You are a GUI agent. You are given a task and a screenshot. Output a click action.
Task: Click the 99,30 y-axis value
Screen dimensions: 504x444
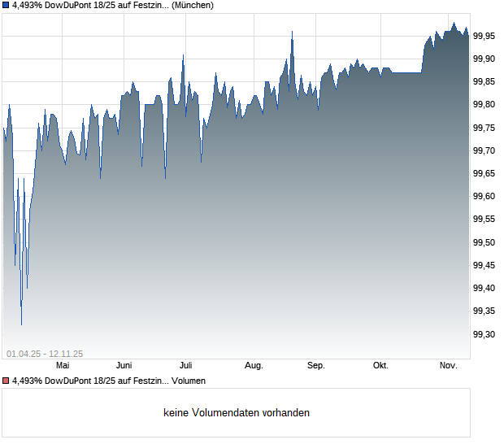(484, 334)
